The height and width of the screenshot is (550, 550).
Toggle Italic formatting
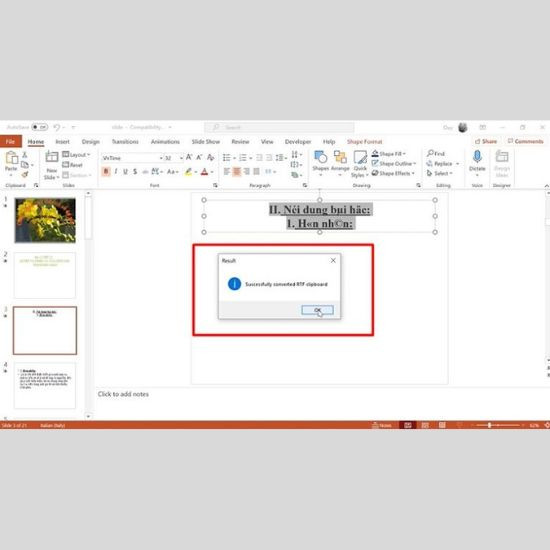point(116,172)
